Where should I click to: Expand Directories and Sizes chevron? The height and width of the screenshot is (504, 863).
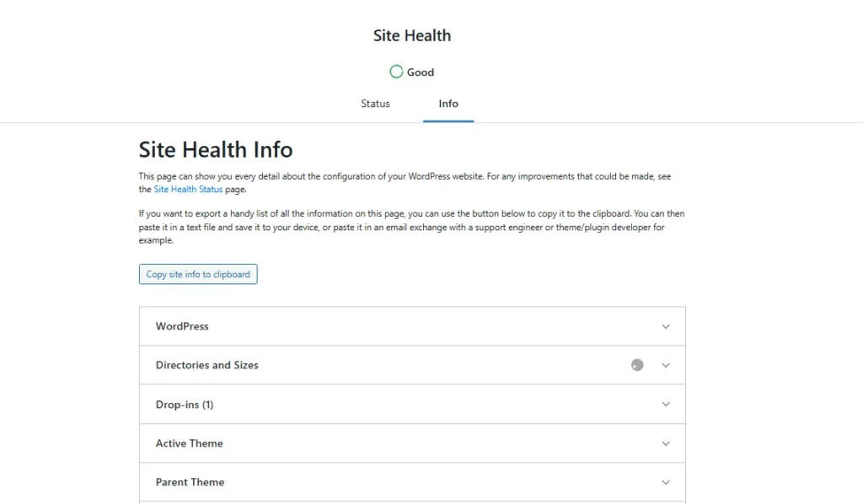[666, 365]
